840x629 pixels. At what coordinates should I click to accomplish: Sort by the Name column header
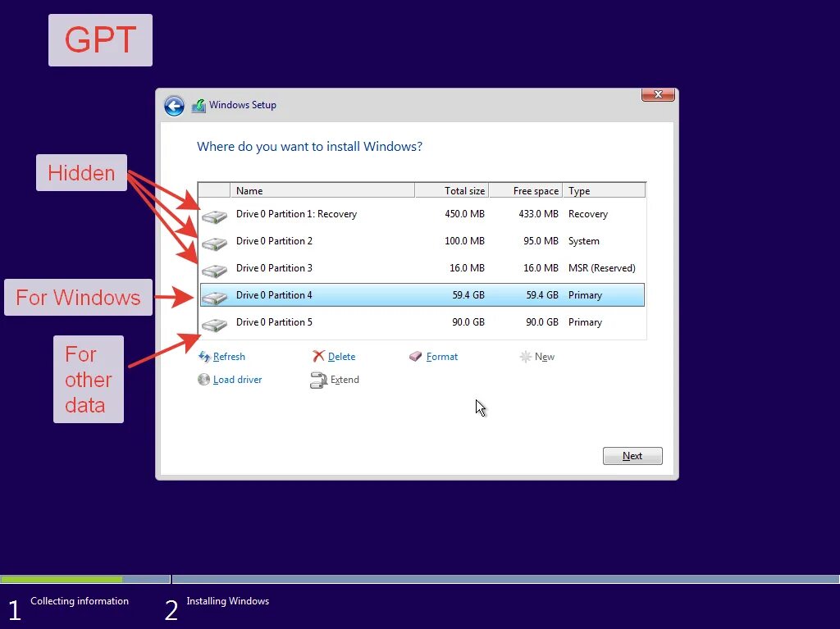coord(322,191)
